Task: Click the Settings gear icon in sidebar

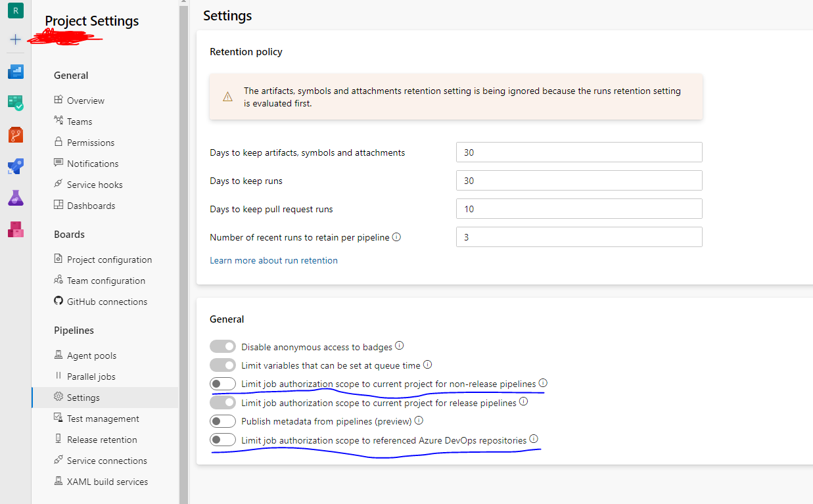Action: [58, 397]
